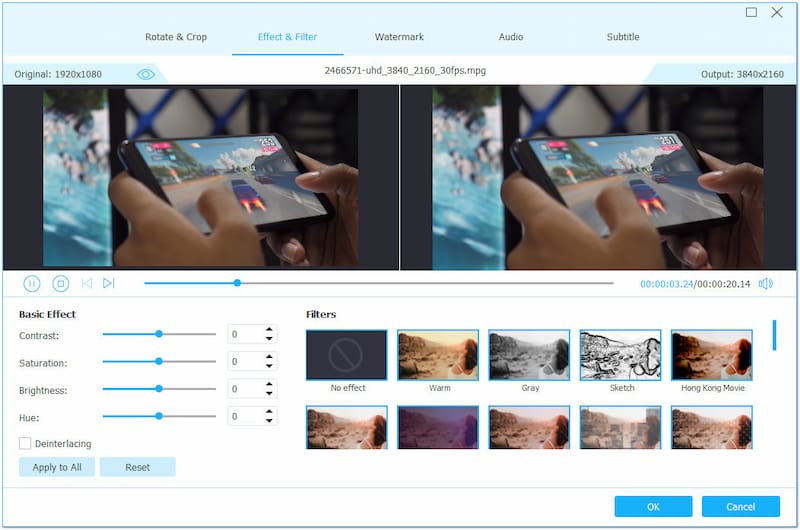The image size is (800, 530).
Task: Toggle the original preview eye icon
Action: tap(146, 74)
